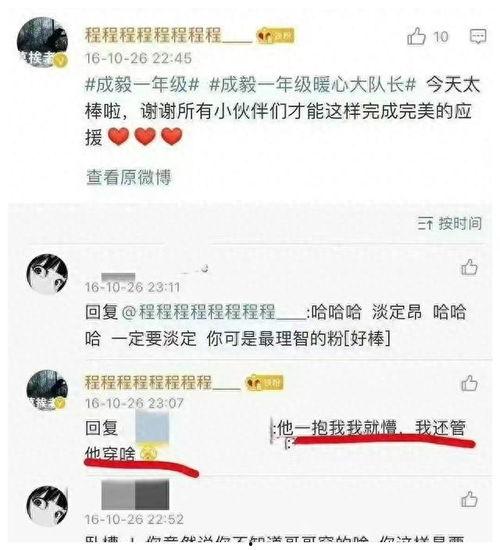The width and height of the screenshot is (500, 550).
Task: Open the #成毅一年级# hashtag
Action: pyautogui.click(x=142, y=85)
